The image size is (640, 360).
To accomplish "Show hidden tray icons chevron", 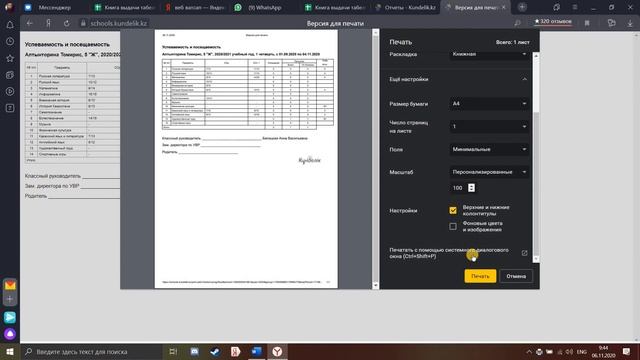I will pos(529,351).
